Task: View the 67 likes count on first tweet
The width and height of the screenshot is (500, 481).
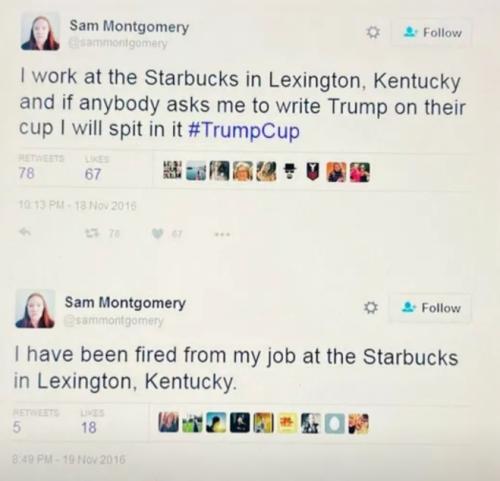Action: [x=93, y=174]
